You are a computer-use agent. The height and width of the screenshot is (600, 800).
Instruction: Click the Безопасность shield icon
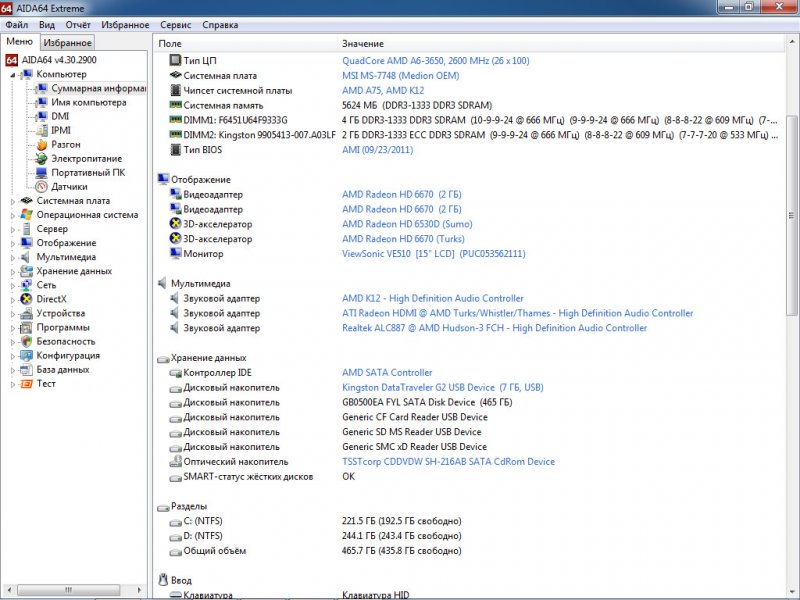27,341
